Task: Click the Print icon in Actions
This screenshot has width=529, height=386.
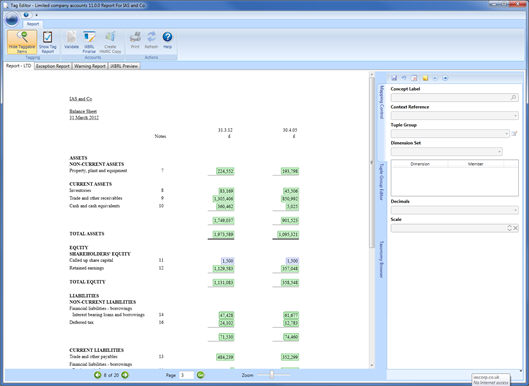Action: point(135,40)
